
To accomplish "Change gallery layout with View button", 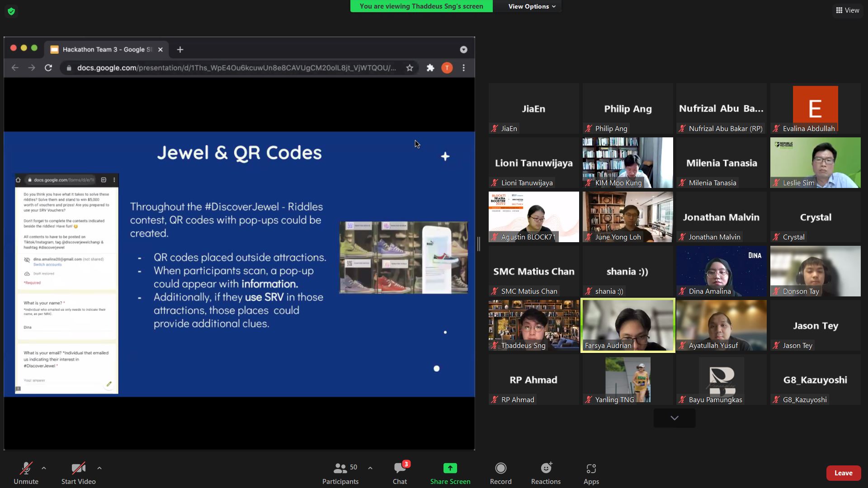I will [x=848, y=10].
